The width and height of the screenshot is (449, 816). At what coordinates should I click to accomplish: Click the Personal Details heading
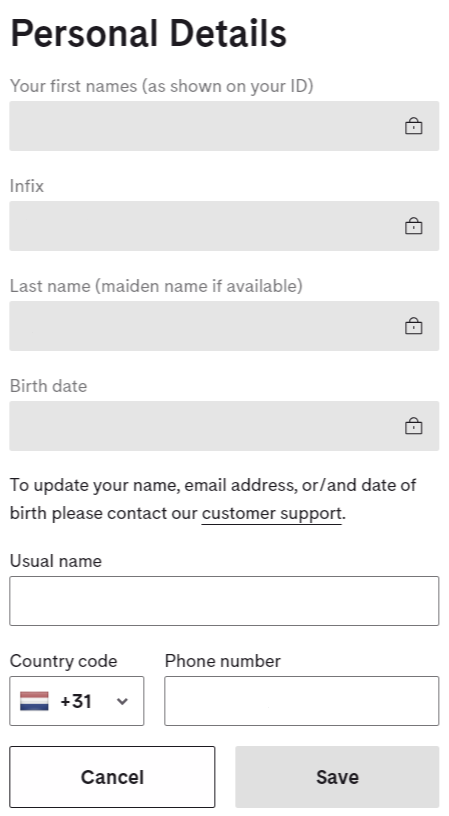tap(148, 34)
